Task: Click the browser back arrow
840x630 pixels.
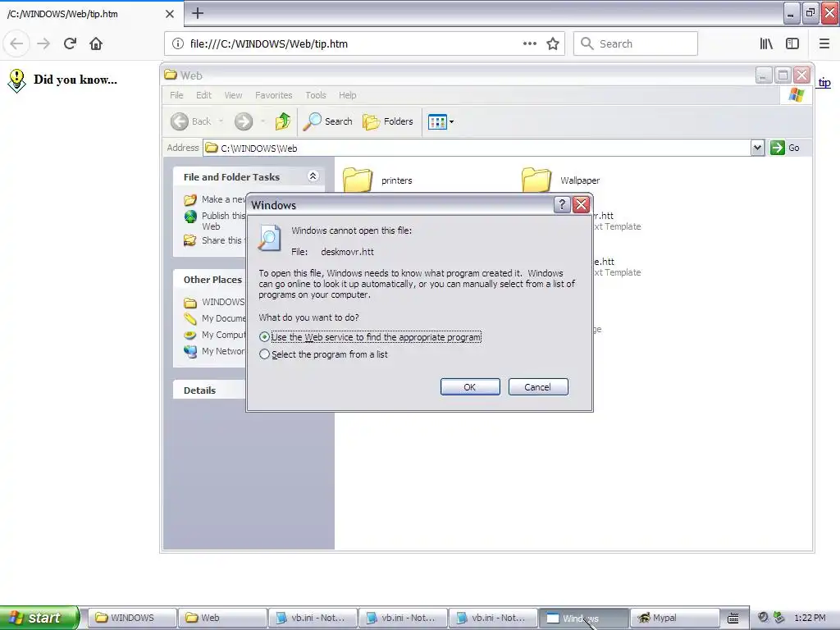Action: coord(16,43)
